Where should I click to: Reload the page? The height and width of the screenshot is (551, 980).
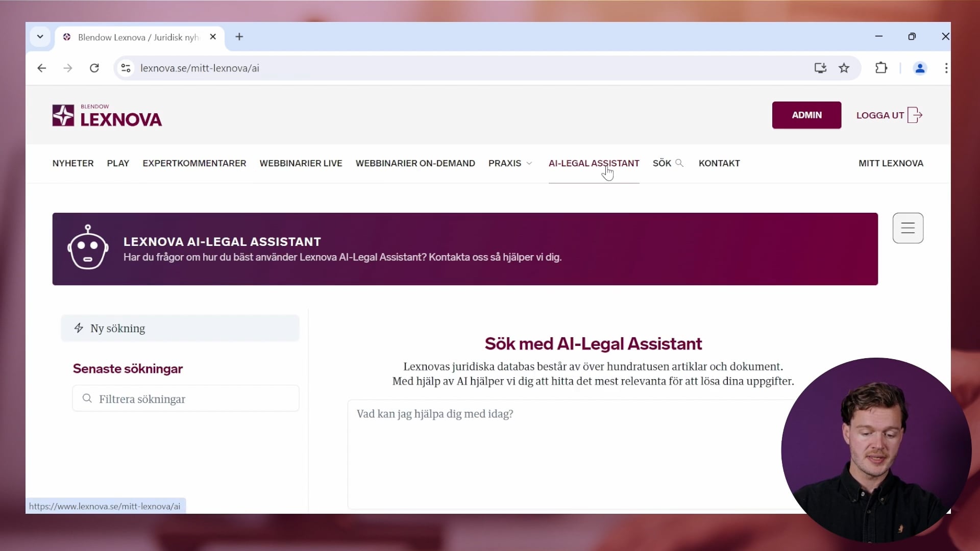point(94,68)
